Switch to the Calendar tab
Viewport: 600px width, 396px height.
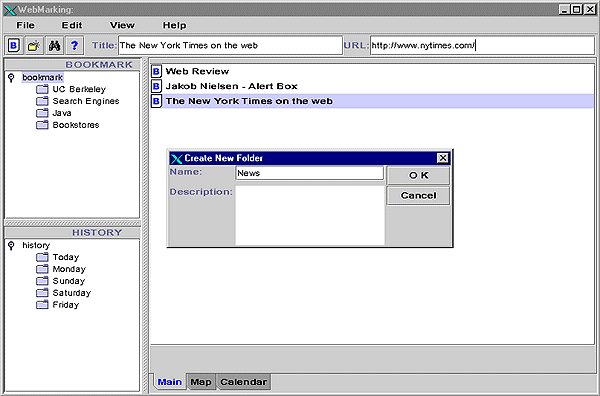tap(243, 382)
